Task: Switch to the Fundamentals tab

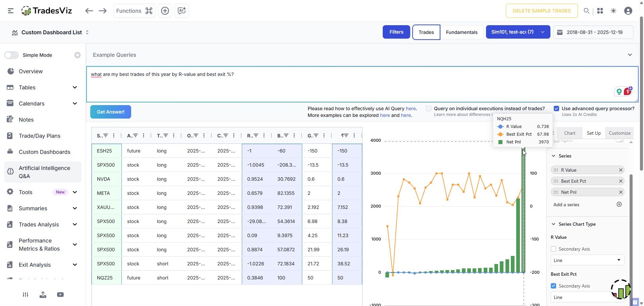Action: click(x=462, y=32)
